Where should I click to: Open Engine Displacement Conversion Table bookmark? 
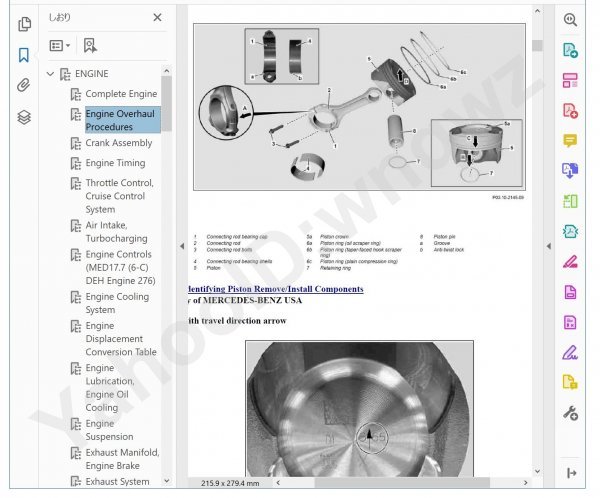(x=121, y=339)
